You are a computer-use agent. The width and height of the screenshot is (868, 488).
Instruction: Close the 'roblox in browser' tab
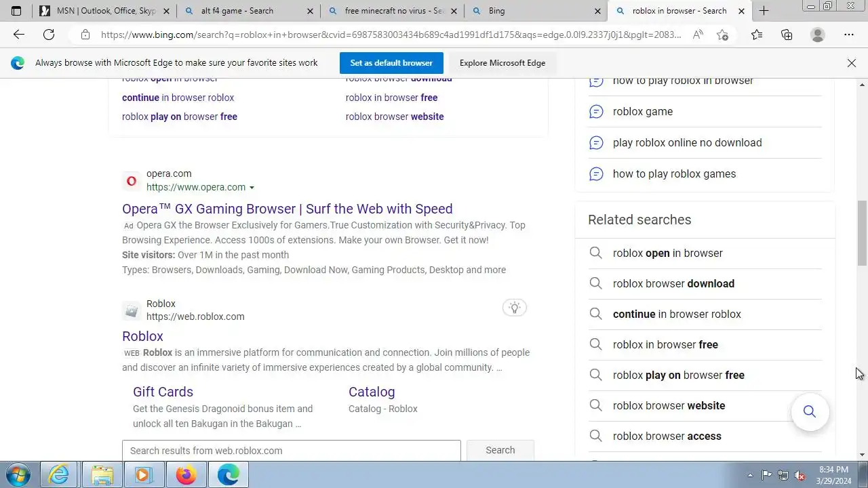coord(741,11)
